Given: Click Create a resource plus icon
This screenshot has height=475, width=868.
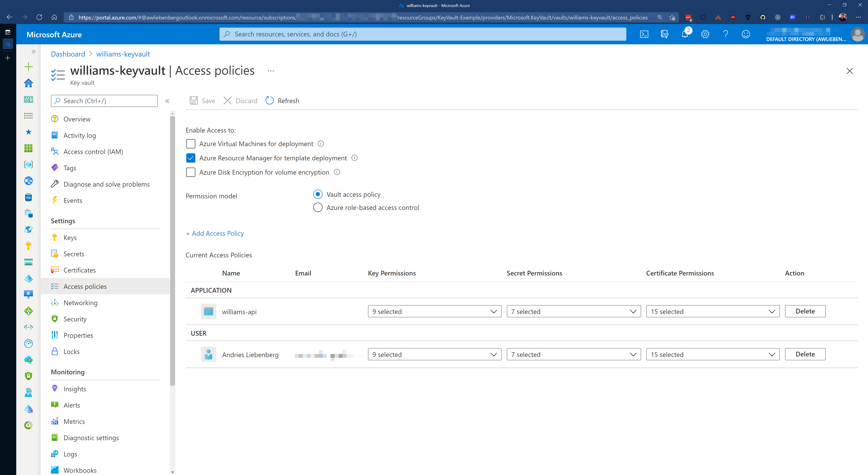Looking at the screenshot, I should (29, 67).
